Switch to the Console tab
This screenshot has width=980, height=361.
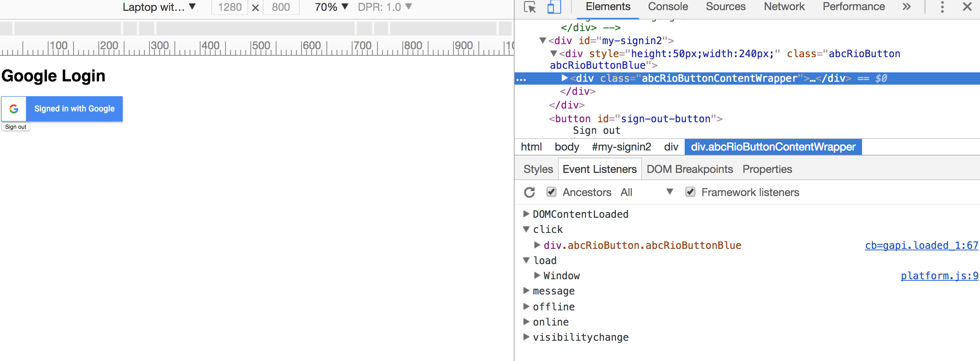[668, 7]
